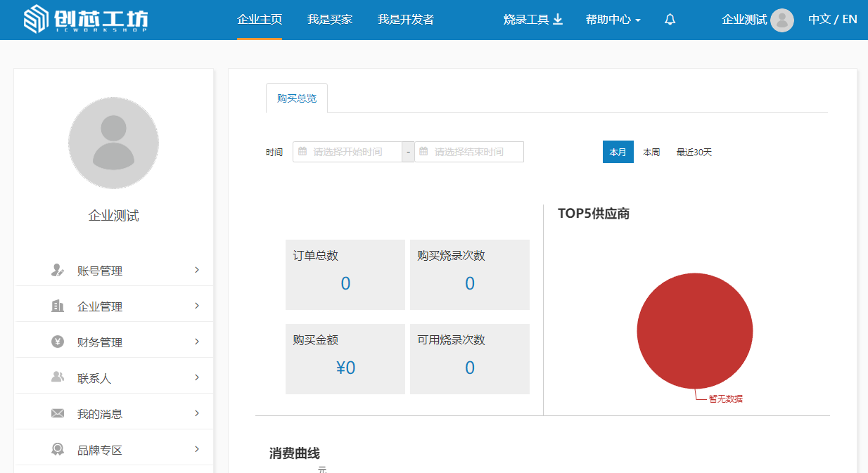This screenshot has height=473, width=868.
Task: Switch to the 我是开发者 nav item
Action: (x=406, y=20)
